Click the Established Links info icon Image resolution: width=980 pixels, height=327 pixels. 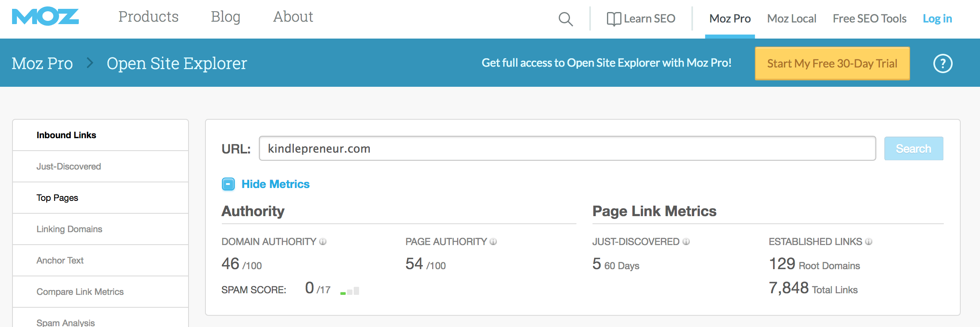pyautogui.click(x=869, y=241)
